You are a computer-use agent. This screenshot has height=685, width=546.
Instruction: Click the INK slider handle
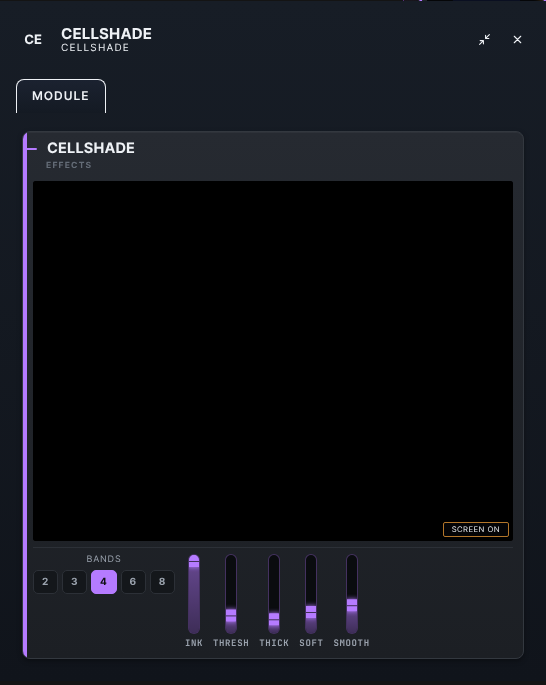pyautogui.click(x=194, y=561)
